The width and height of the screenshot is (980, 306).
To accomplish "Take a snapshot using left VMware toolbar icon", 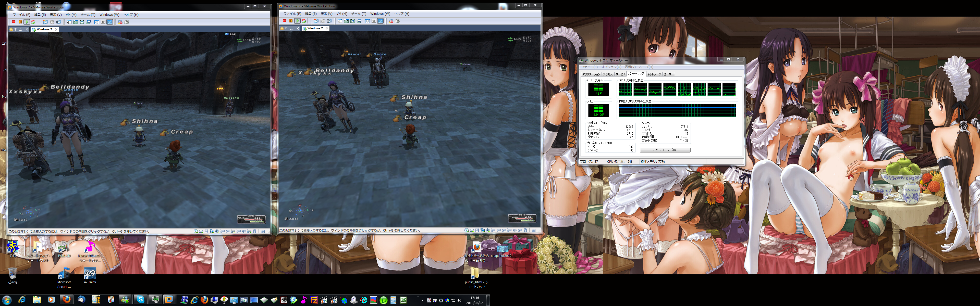I will pos(45,22).
